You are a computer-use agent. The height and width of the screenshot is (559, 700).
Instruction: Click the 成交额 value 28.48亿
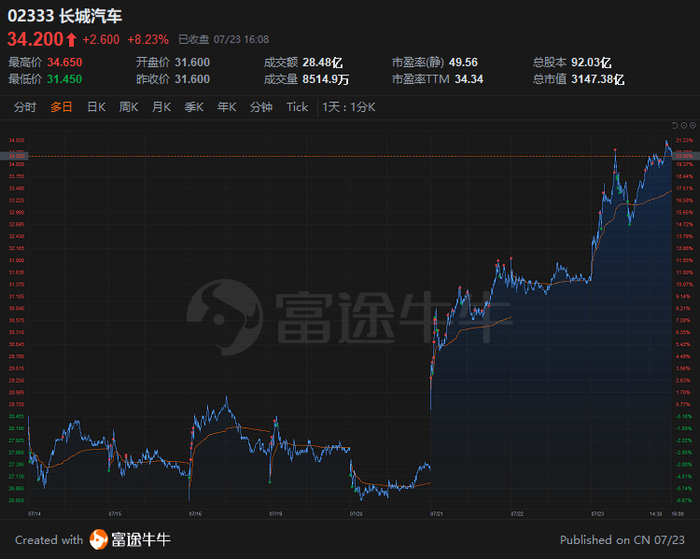(x=322, y=63)
